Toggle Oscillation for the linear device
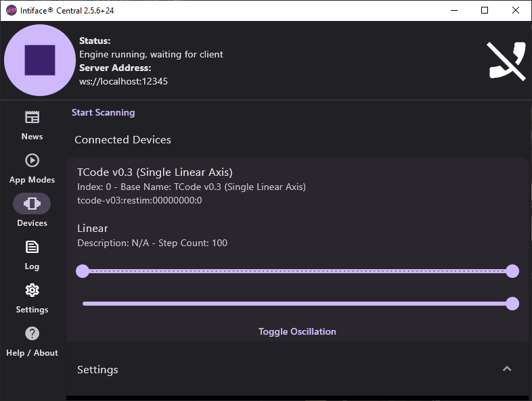 pyautogui.click(x=297, y=331)
